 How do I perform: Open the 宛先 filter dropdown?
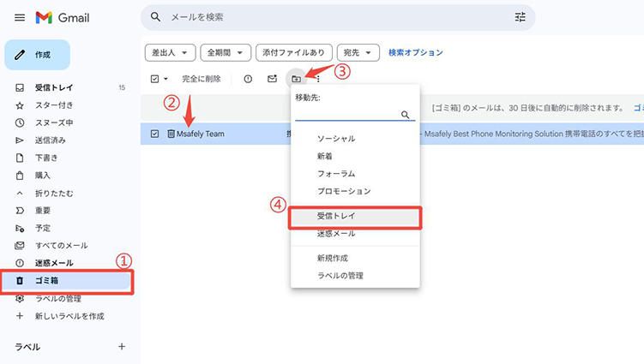tap(358, 52)
